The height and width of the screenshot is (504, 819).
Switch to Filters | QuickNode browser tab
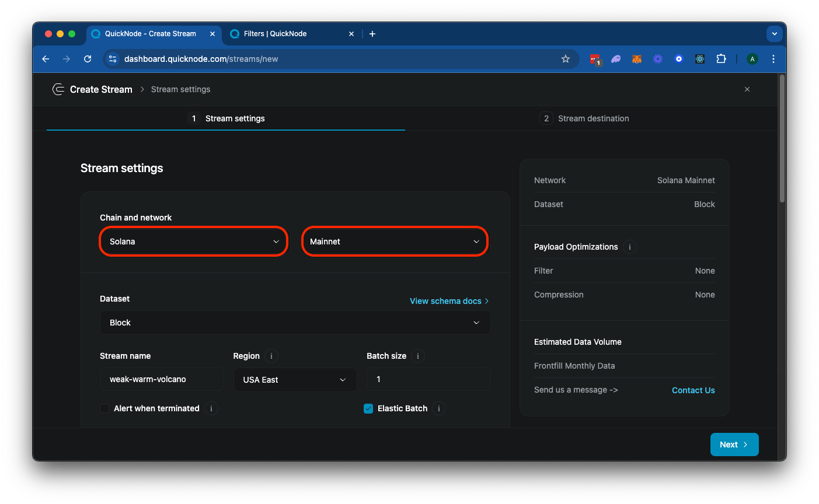[292, 34]
